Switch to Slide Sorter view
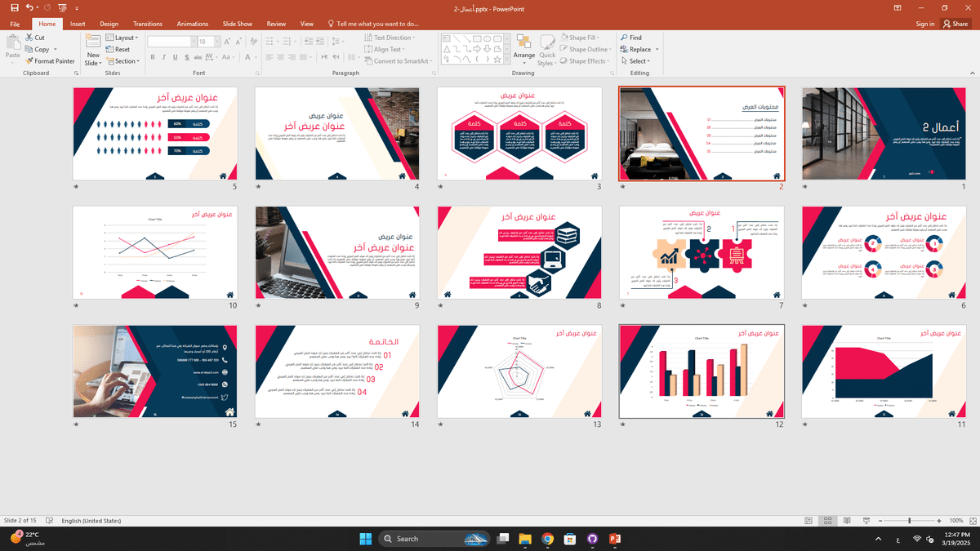Viewport: 980px width, 551px height. point(827,520)
